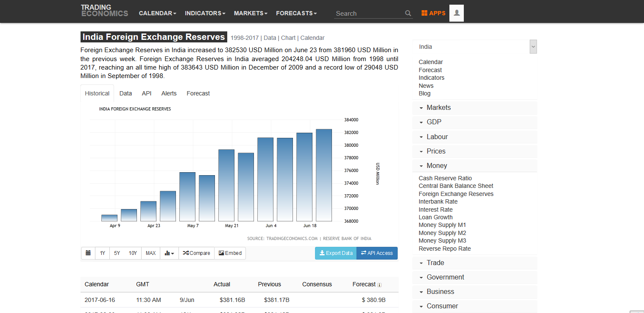Open Interest Rate link
Image resolution: width=644 pixels, height=313 pixels.
[x=435, y=210]
